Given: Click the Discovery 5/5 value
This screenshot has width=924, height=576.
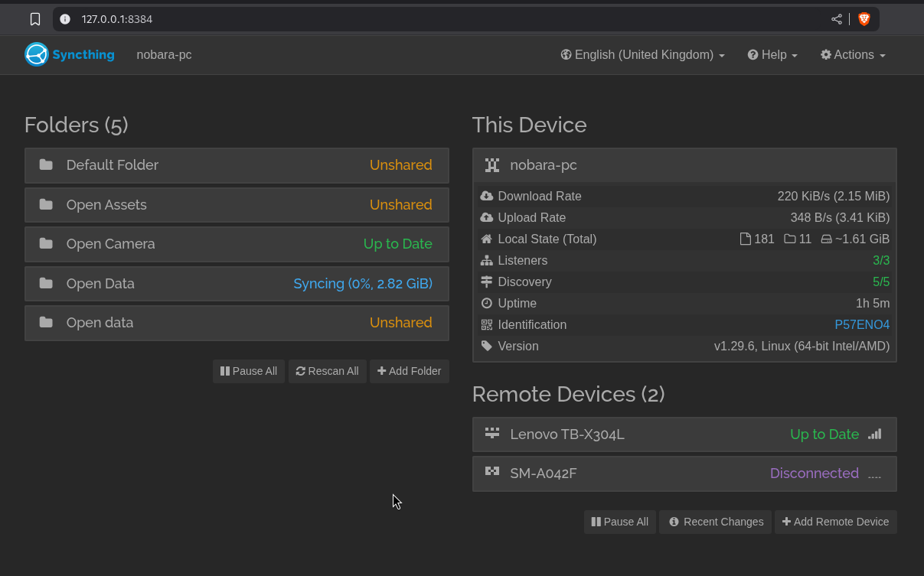Looking at the screenshot, I should click(x=881, y=281).
